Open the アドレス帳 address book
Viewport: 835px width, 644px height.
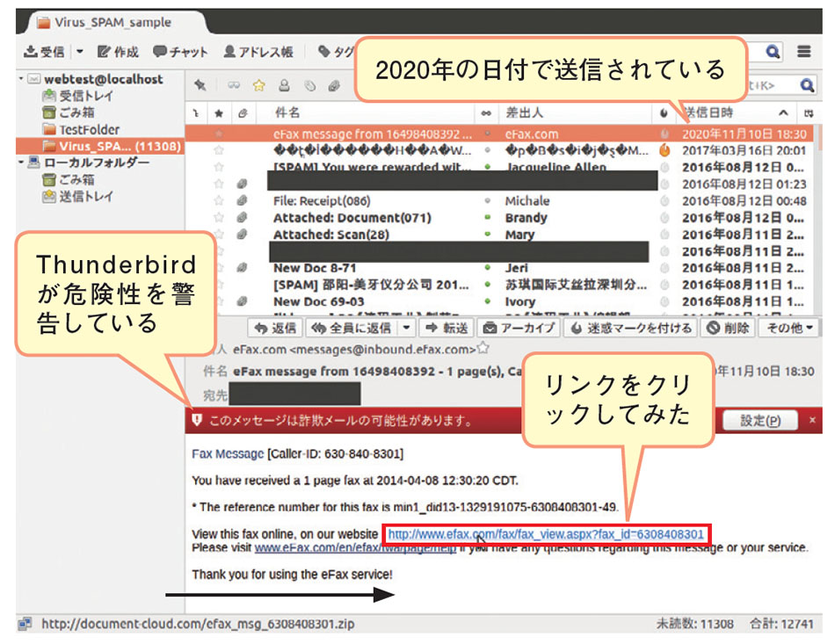[x=258, y=52]
